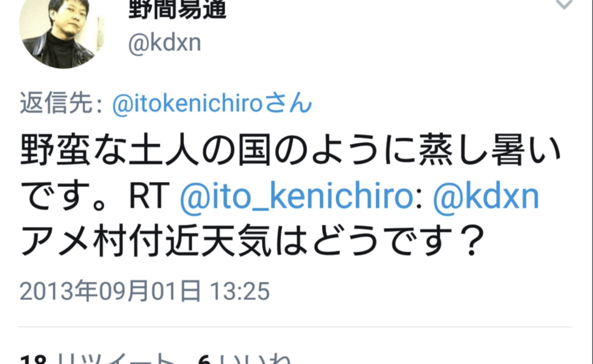Select the word です。 starting line two
The image size is (593, 364).
[x=70, y=198]
